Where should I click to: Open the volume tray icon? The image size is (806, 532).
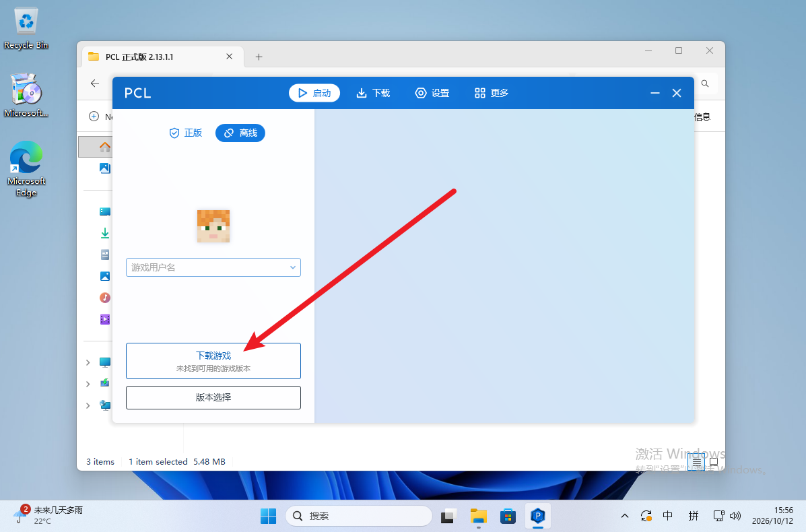coord(735,516)
